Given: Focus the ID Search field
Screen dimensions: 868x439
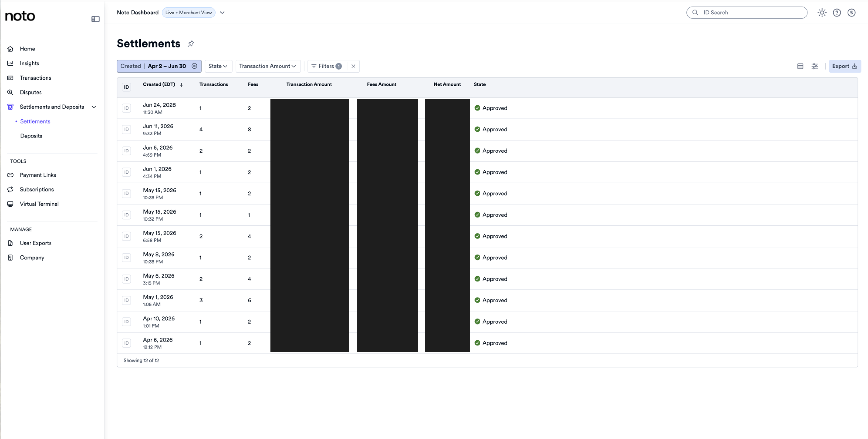Looking at the screenshot, I should pyautogui.click(x=747, y=12).
